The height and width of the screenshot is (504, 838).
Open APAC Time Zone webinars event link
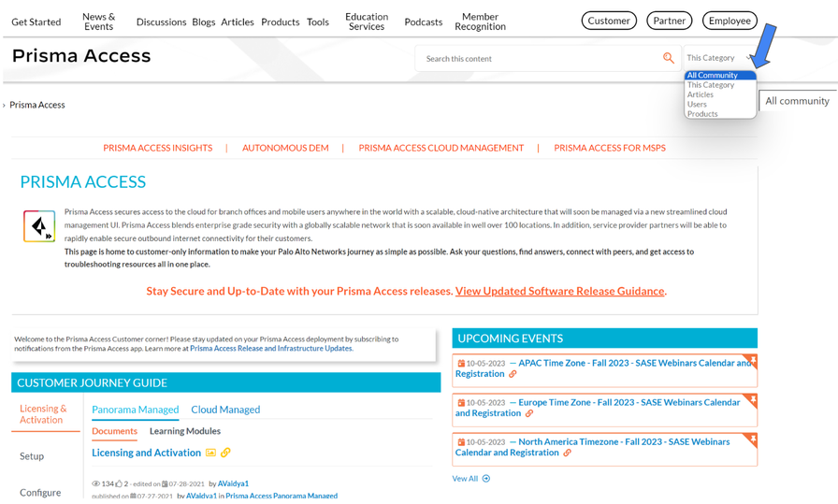click(x=603, y=368)
